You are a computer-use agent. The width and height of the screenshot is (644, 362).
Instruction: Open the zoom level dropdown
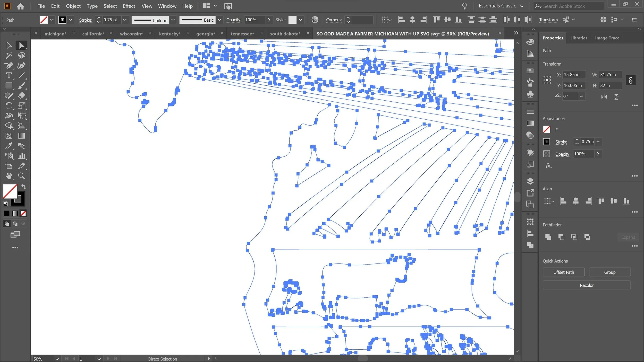pyautogui.click(x=57, y=359)
